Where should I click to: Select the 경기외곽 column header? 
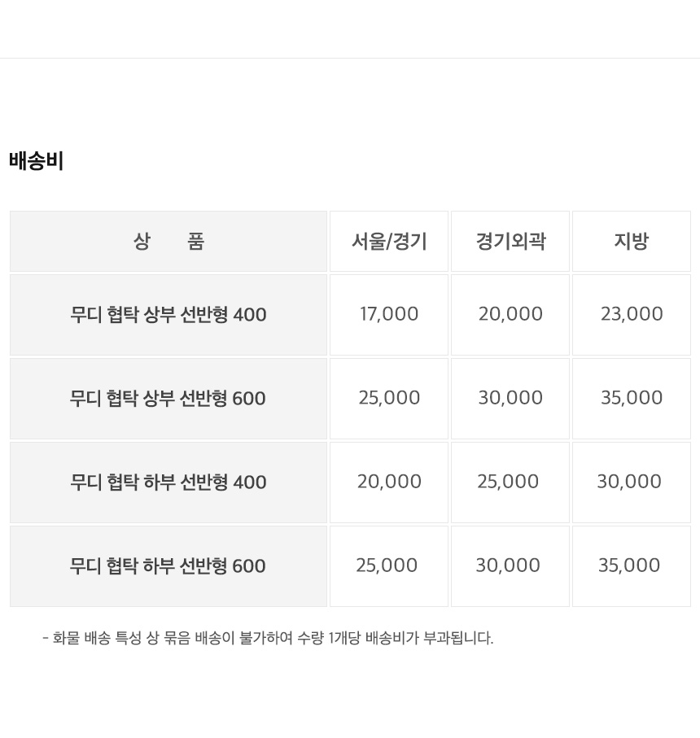(x=510, y=242)
